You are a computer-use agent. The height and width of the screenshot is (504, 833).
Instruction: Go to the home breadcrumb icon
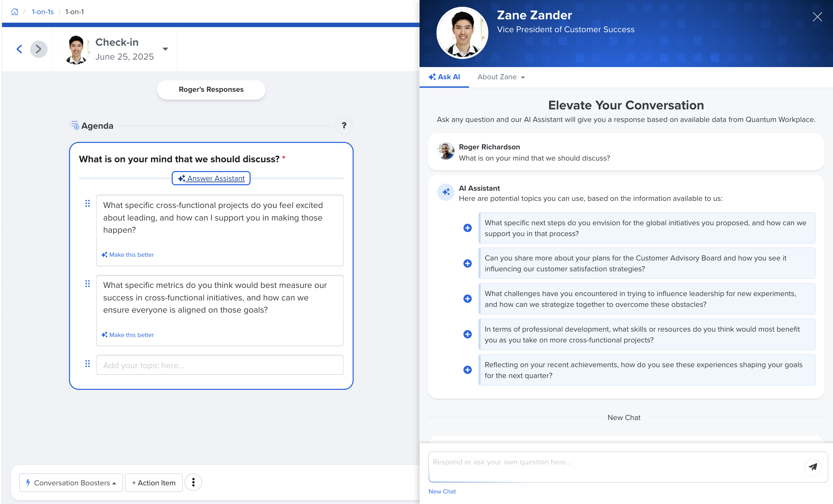(x=15, y=12)
